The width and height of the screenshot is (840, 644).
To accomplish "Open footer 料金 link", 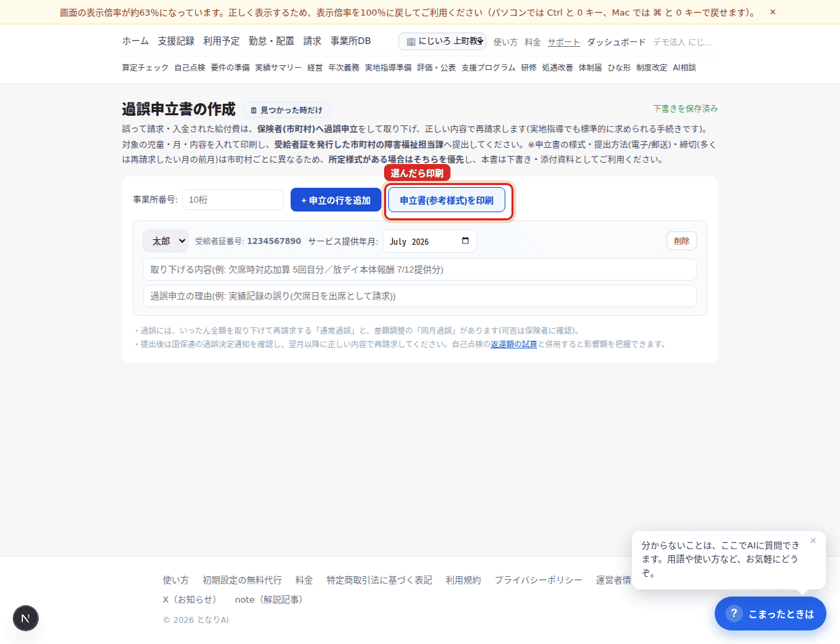I will (304, 580).
